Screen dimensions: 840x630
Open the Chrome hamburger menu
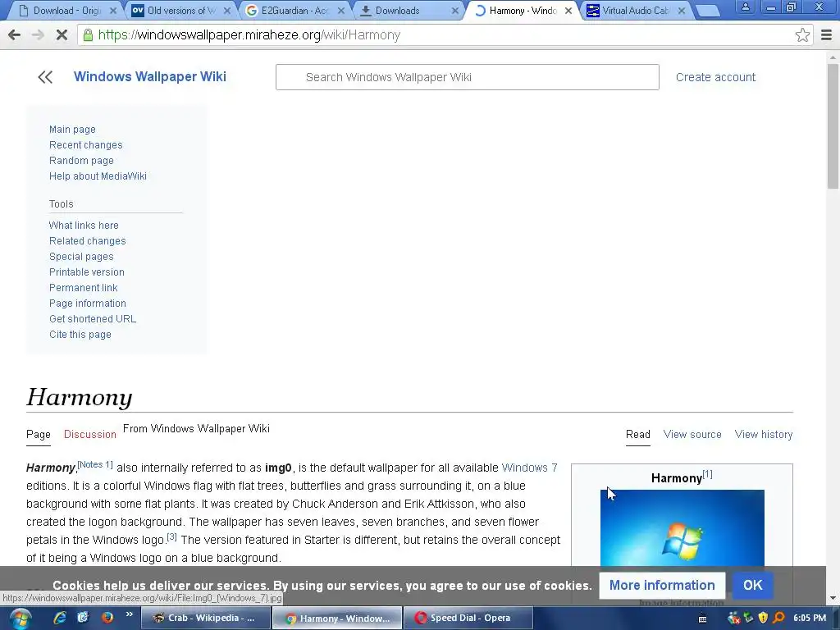coord(827,35)
